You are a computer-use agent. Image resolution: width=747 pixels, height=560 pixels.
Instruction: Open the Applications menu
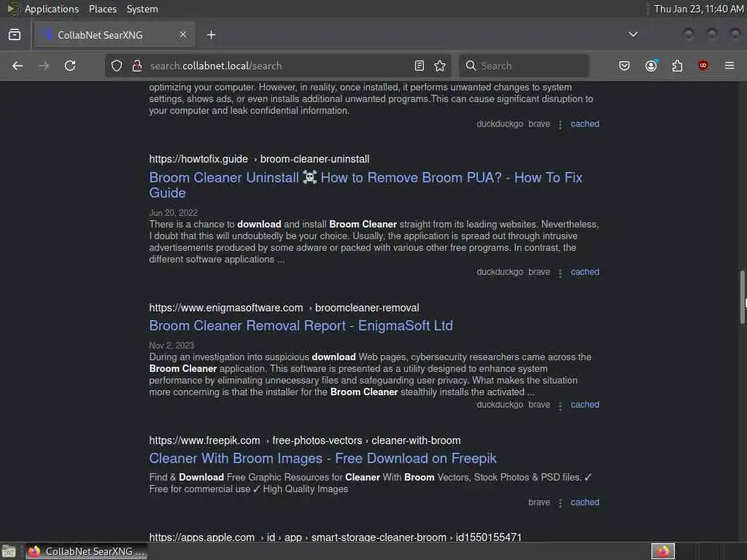[52, 9]
